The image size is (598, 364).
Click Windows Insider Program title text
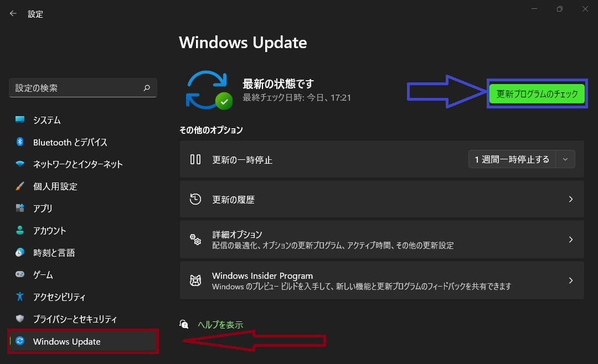pos(262,275)
